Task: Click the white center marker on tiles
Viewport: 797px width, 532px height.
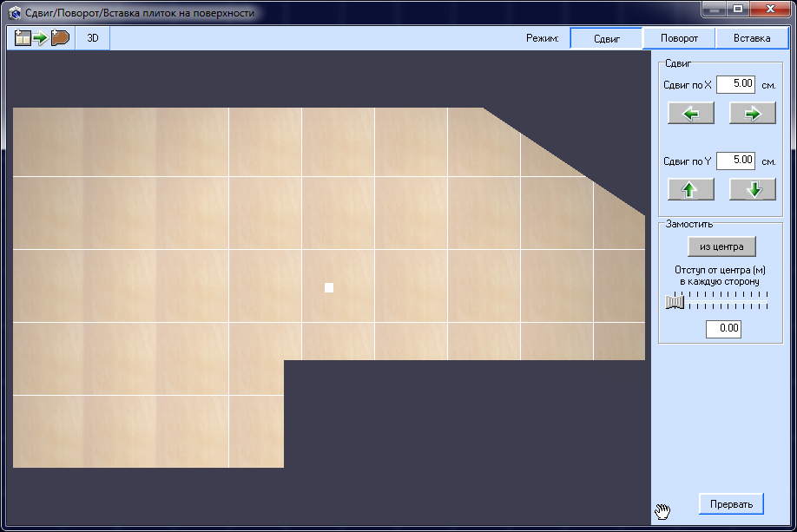Action: click(329, 287)
